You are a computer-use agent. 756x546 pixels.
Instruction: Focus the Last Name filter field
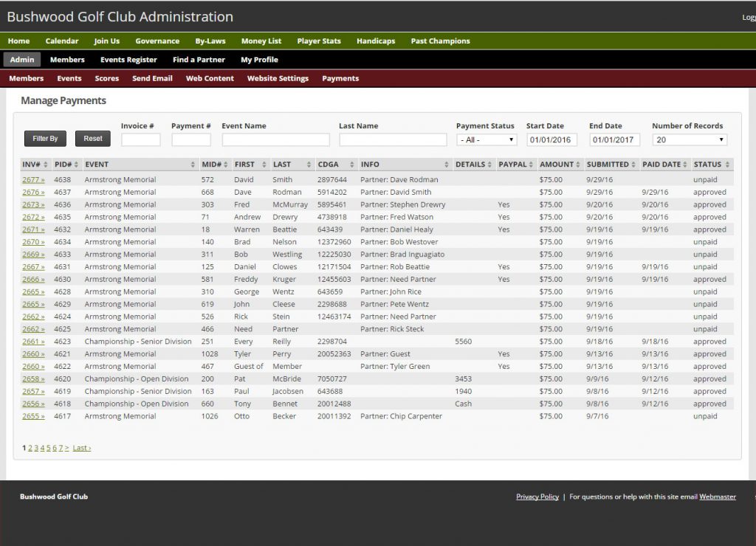point(393,139)
